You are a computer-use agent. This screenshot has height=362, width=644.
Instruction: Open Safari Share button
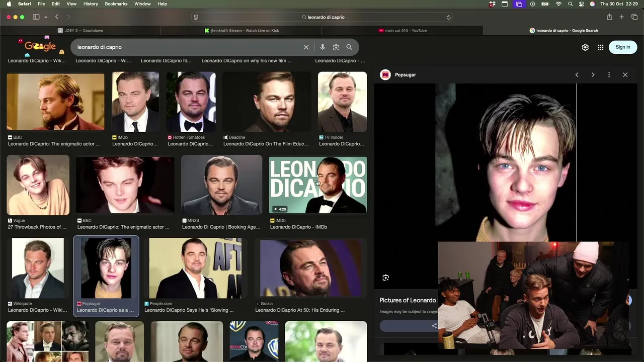[609, 17]
